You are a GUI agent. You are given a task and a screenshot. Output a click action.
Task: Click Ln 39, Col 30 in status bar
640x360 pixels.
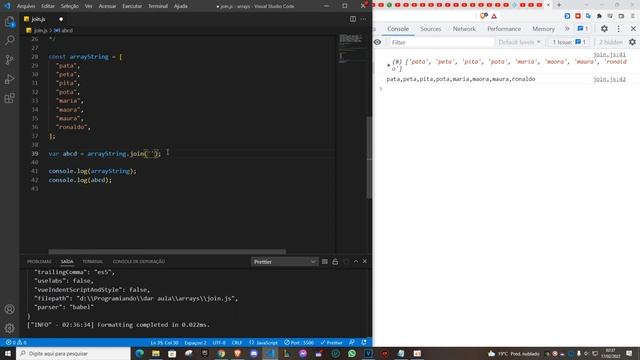(164, 342)
